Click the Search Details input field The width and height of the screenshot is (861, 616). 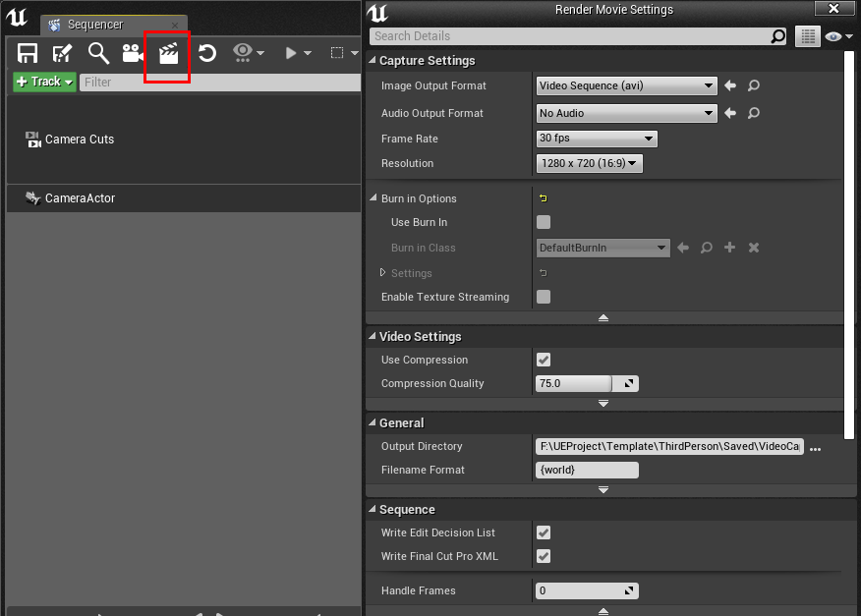point(570,35)
